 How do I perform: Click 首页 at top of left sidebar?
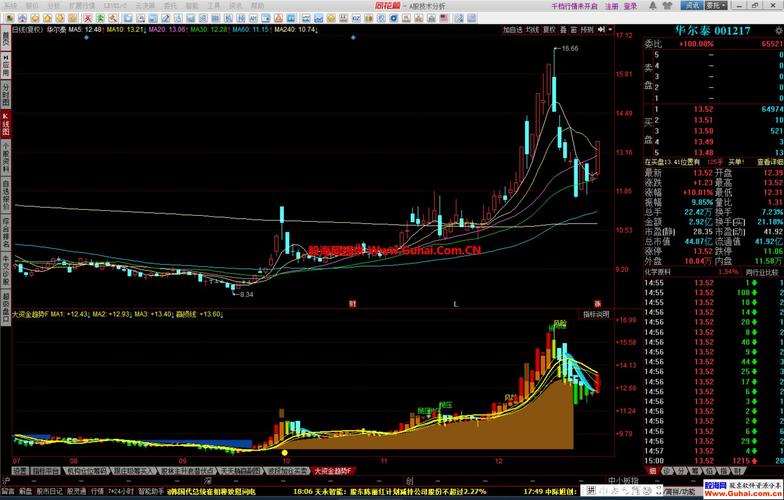(5, 40)
